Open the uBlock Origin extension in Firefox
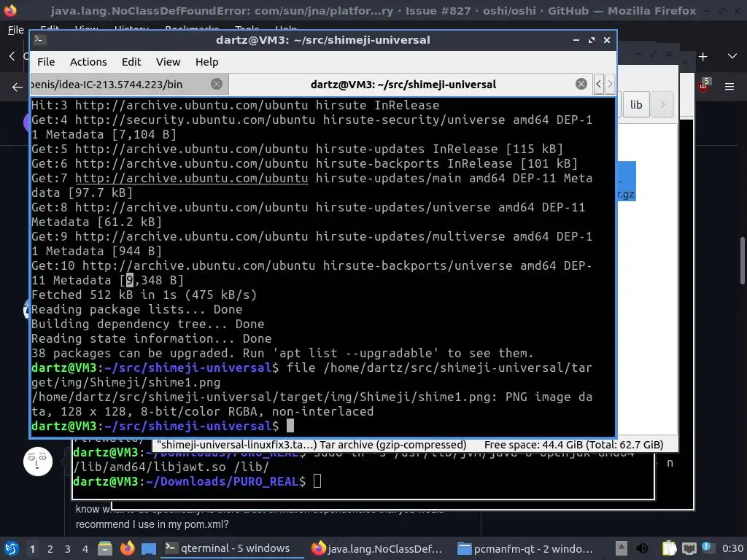 [703, 86]
